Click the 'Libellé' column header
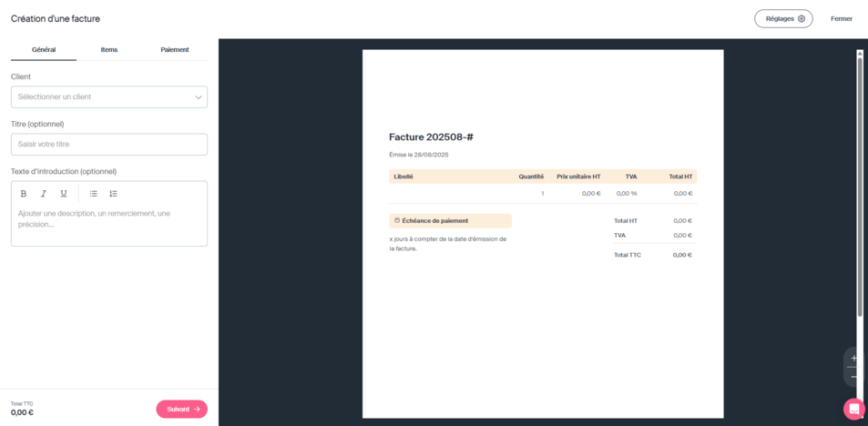 pos(403,177)
